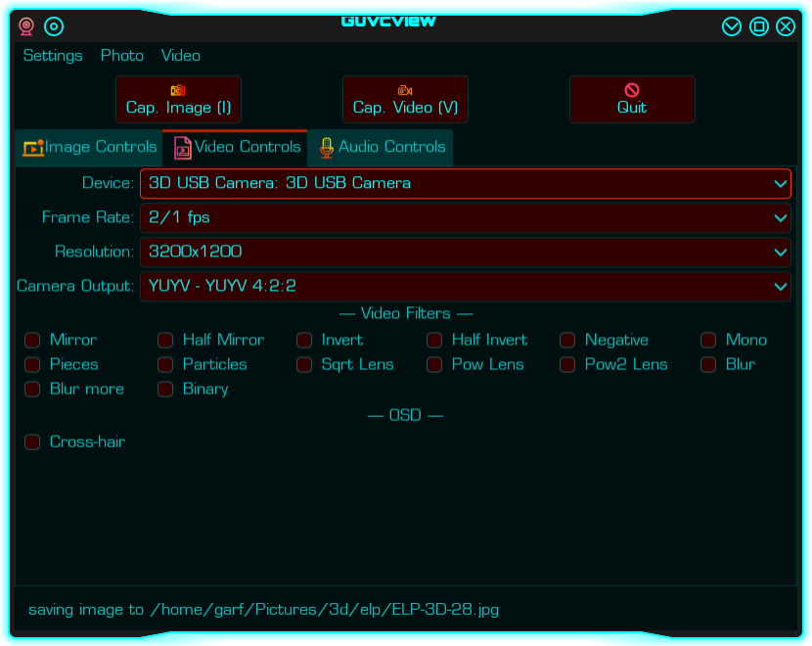
Task: Turn on the Cross-hair OSD
Action: (32, 442)
